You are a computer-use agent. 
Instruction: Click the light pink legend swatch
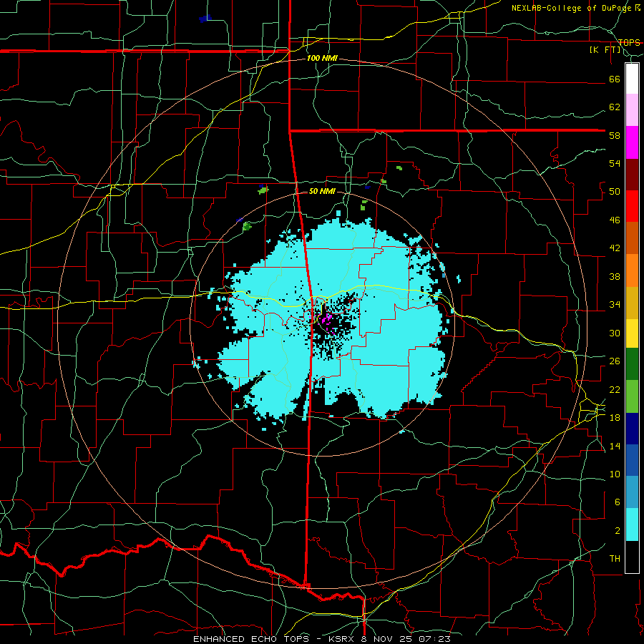(x=632, y=110)
